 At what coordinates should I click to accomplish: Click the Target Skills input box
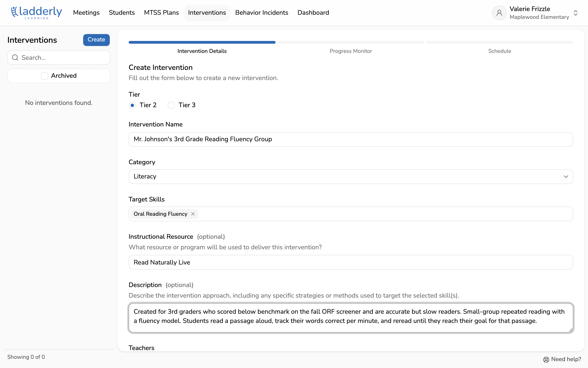351,214
